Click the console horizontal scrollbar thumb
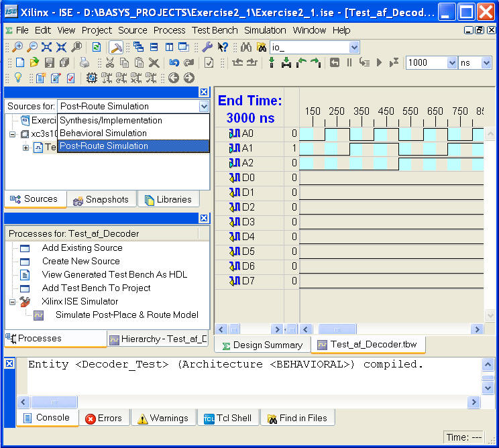 (x=54, y=402)
